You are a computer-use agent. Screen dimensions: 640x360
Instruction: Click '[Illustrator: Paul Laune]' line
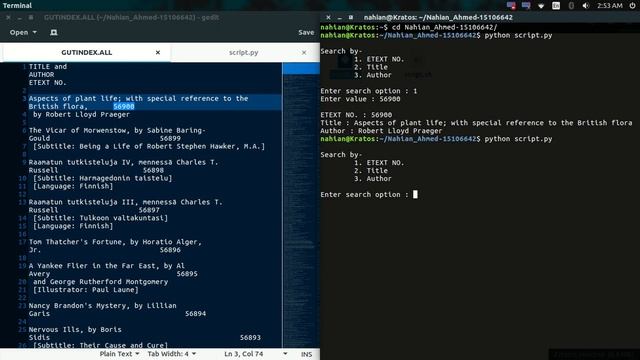pyautogui.click(x=86, y=290)
